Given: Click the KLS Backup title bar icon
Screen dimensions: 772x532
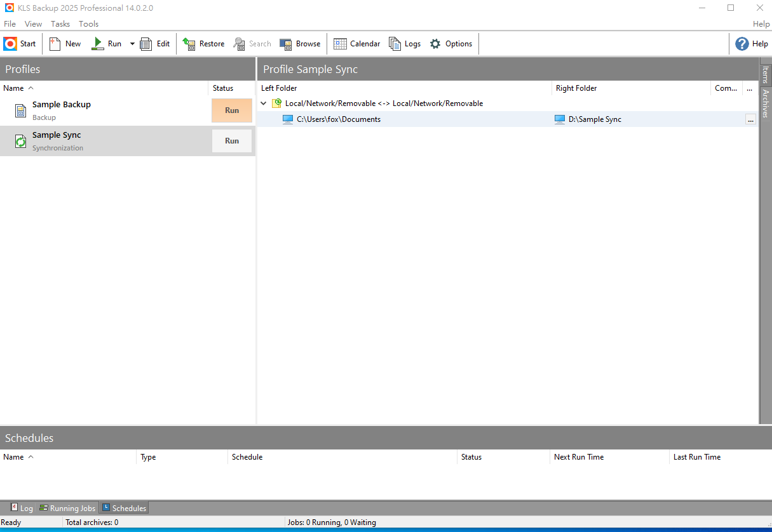Looking at the screenshot, I should tap(9, 8).
